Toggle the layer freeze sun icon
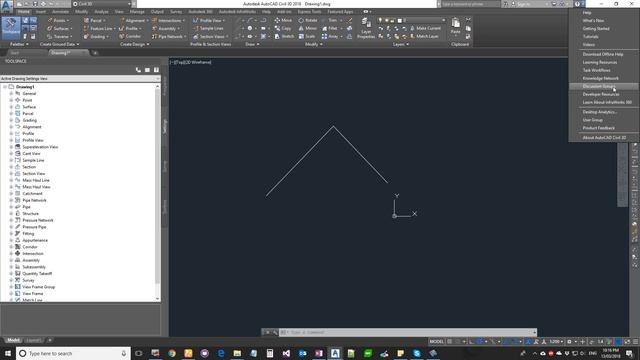The image size is (640, 360). (x=386, y=20)
